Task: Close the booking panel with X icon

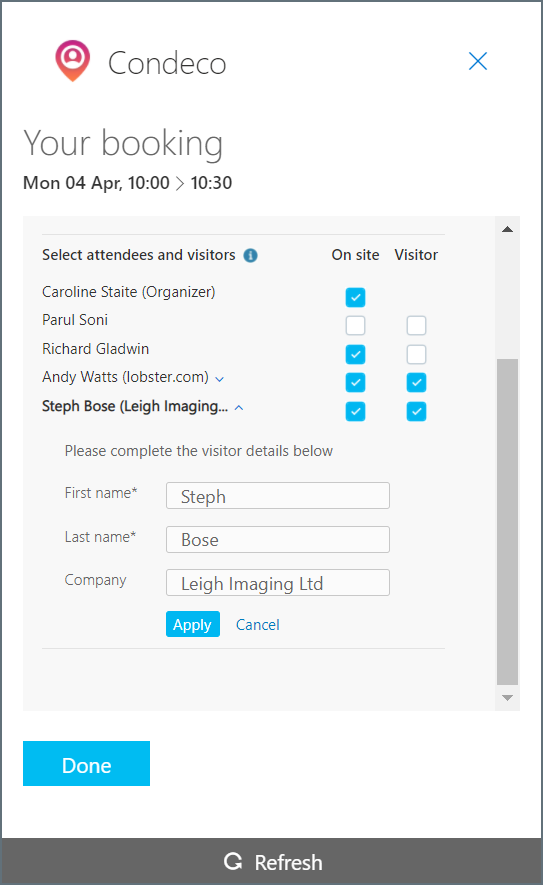Action: coord(478,61)
